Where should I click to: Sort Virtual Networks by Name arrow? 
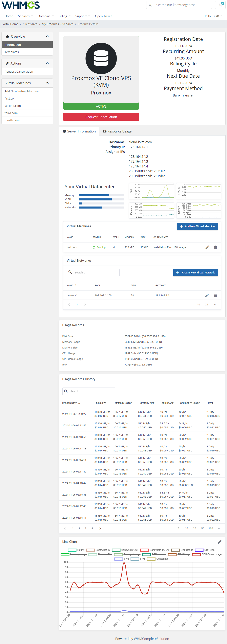pyautogui.click(x=76, y=285)
